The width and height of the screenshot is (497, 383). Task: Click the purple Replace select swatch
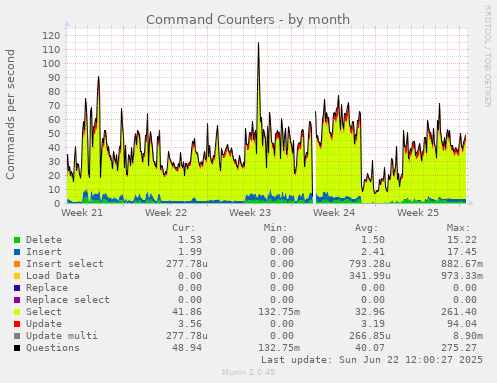coord(17,300)
